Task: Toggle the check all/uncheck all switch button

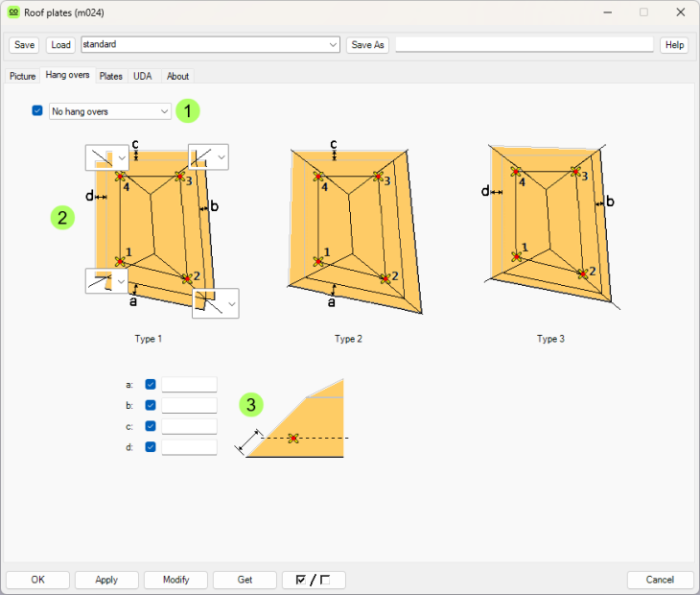Action: coord(314,580)
